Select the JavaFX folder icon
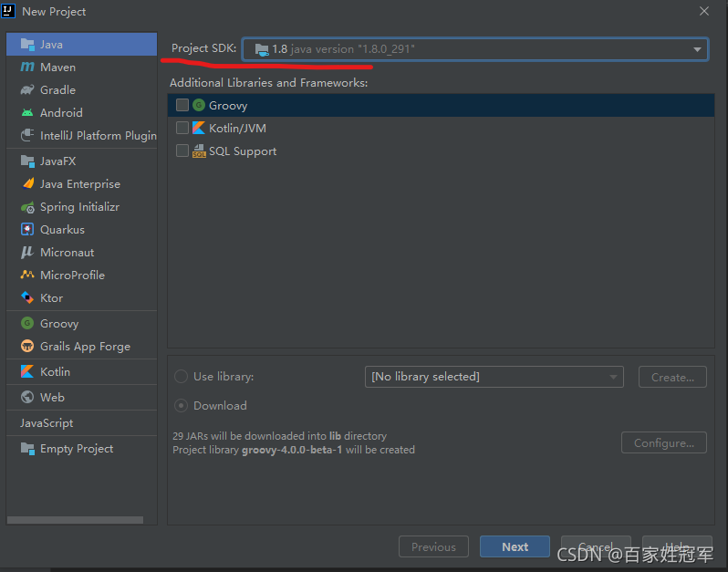Viewport: 728px width, 572px height. pos(27,161)
